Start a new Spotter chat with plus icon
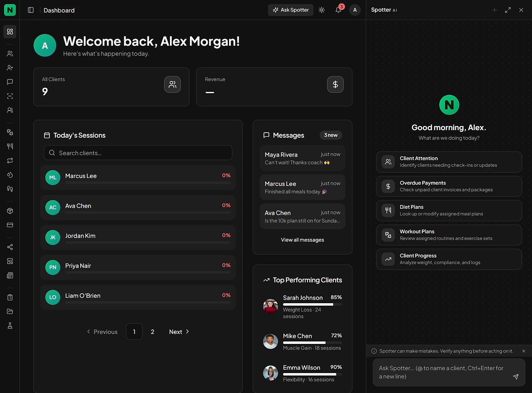The image size is (532, 393). tap(495, 10)
